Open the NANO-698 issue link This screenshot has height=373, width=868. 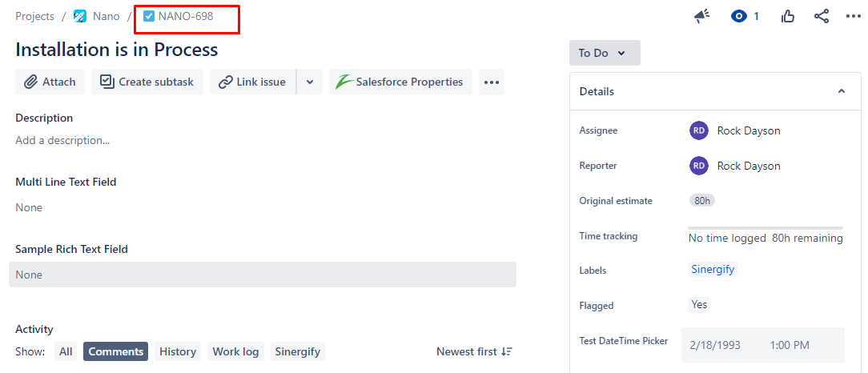186,17
